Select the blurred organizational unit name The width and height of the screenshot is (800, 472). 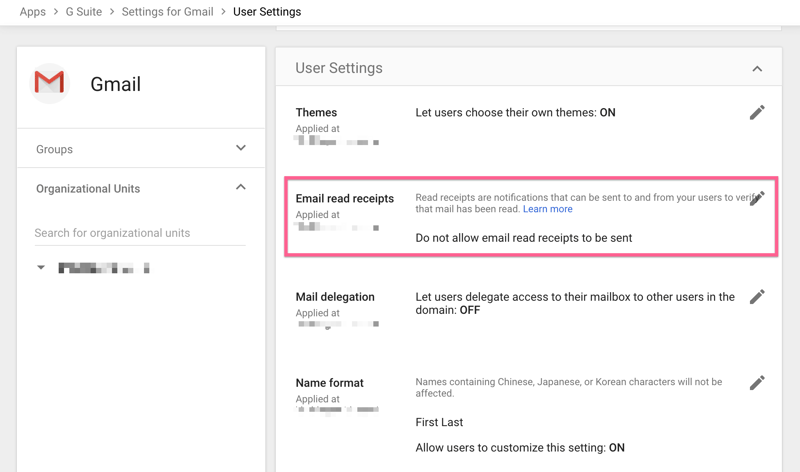(104, 268)
